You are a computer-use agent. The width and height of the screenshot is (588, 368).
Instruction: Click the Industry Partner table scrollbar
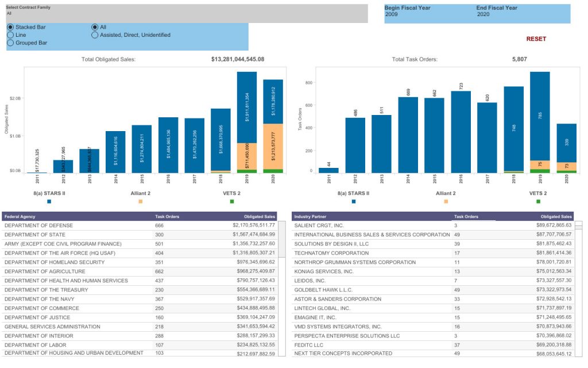(579, 287)
